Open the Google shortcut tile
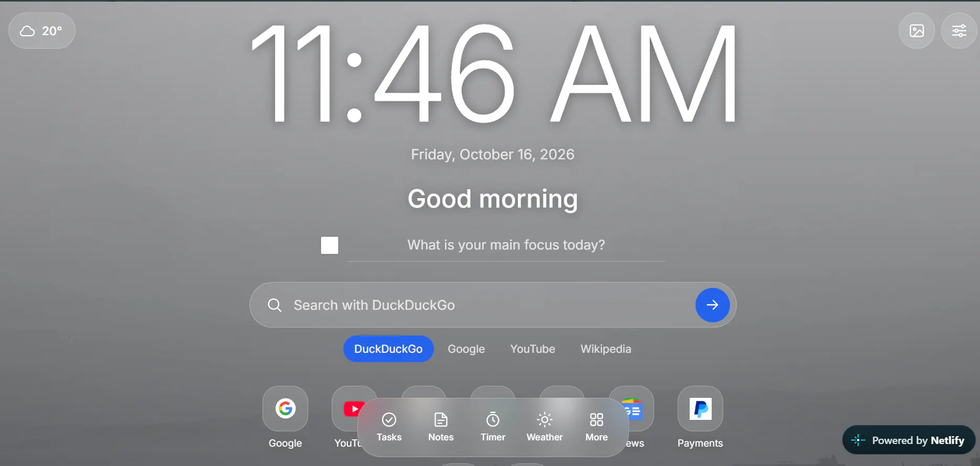 (285, 409)
